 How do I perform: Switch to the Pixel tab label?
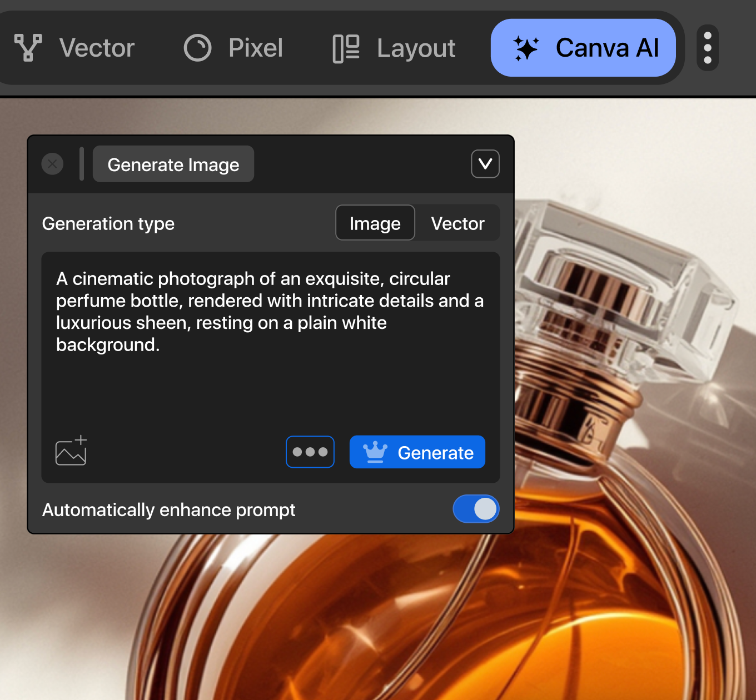point(256,48)
